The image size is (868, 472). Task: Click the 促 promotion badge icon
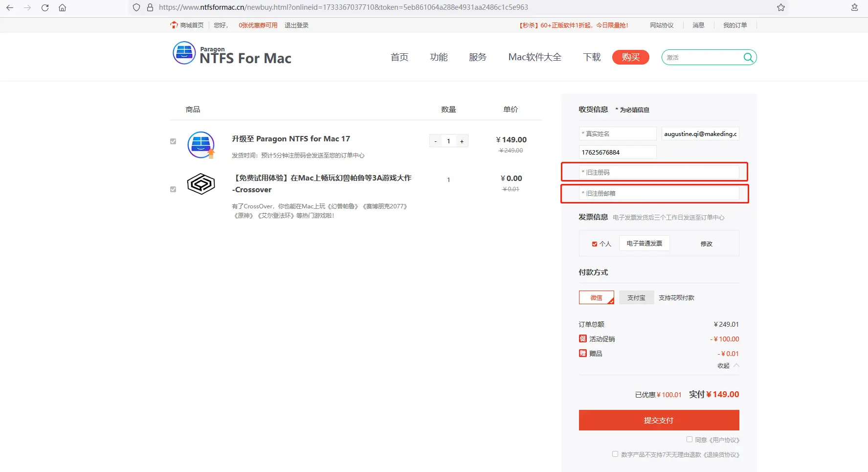(x=583, y=338)
